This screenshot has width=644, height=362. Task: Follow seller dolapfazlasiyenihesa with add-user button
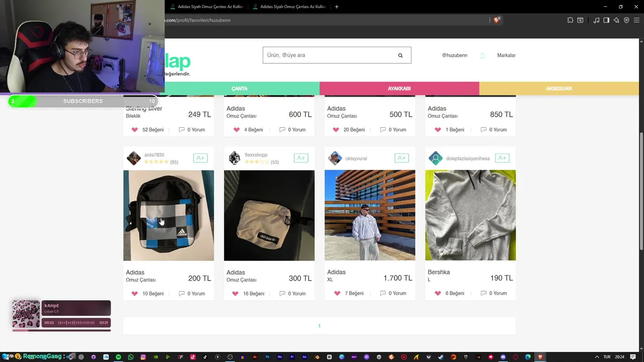pyautogui.click(x=502, y=158)
